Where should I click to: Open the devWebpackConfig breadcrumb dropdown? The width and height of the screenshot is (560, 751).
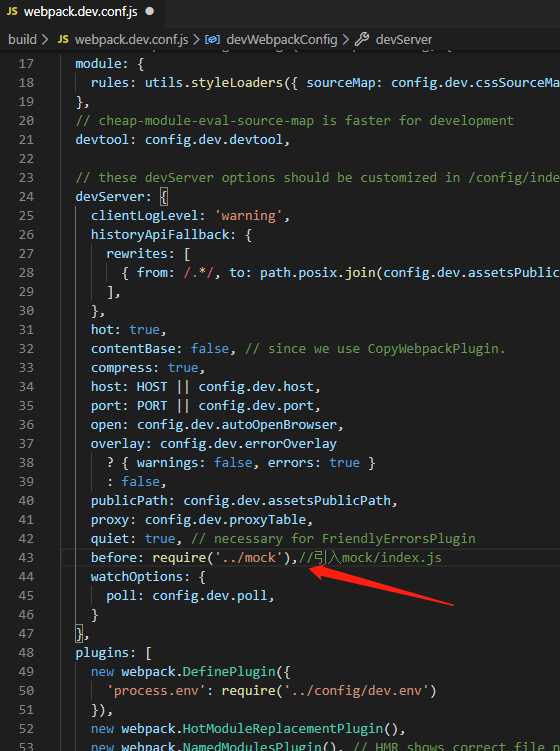282,39
